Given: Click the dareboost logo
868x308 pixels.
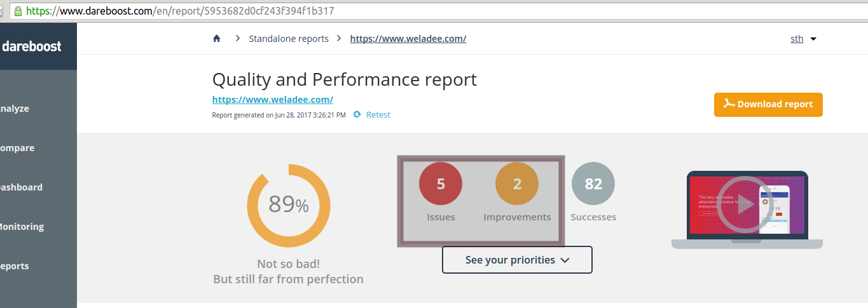Looking at the screenshot, I should (x=32, y=46).
